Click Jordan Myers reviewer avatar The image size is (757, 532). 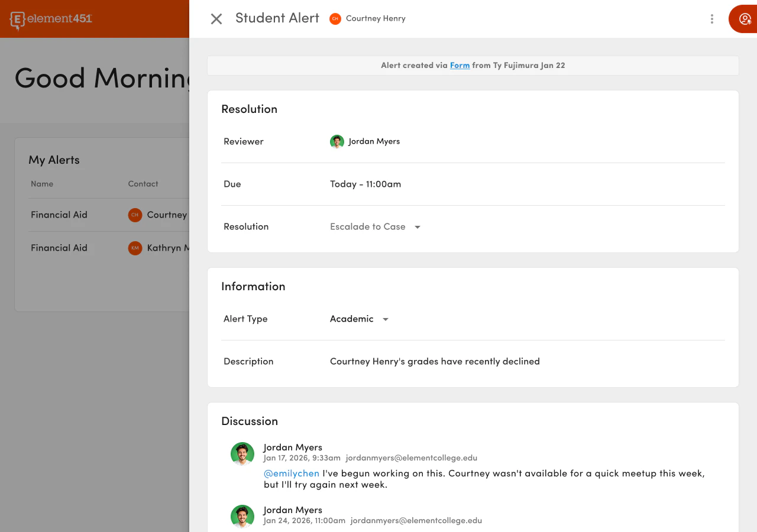(x=337, y=142)
